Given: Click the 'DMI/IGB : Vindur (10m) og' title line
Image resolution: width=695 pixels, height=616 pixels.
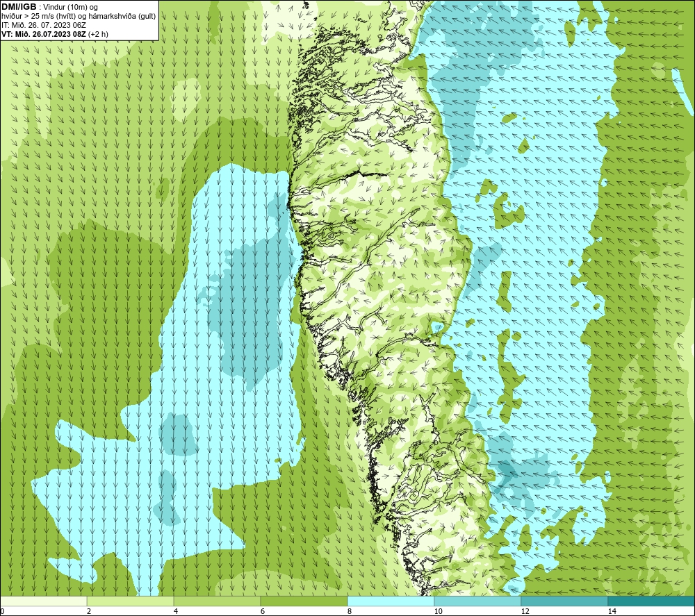Looking at the screenshot, I should 49,7.
